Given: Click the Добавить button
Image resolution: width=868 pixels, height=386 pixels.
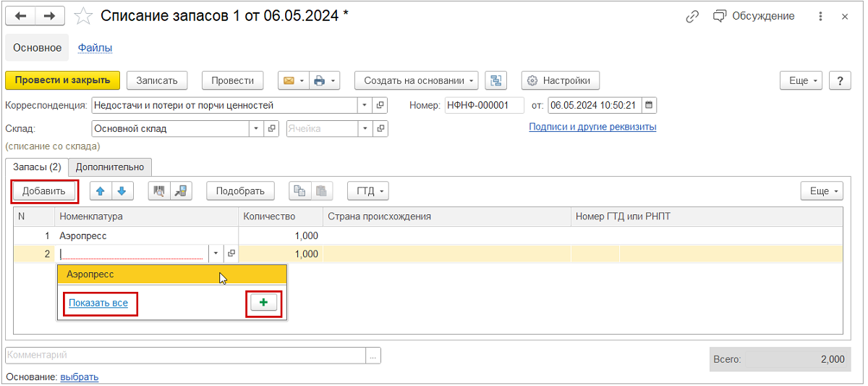Looking at the screenshot, I should point(44,191).
